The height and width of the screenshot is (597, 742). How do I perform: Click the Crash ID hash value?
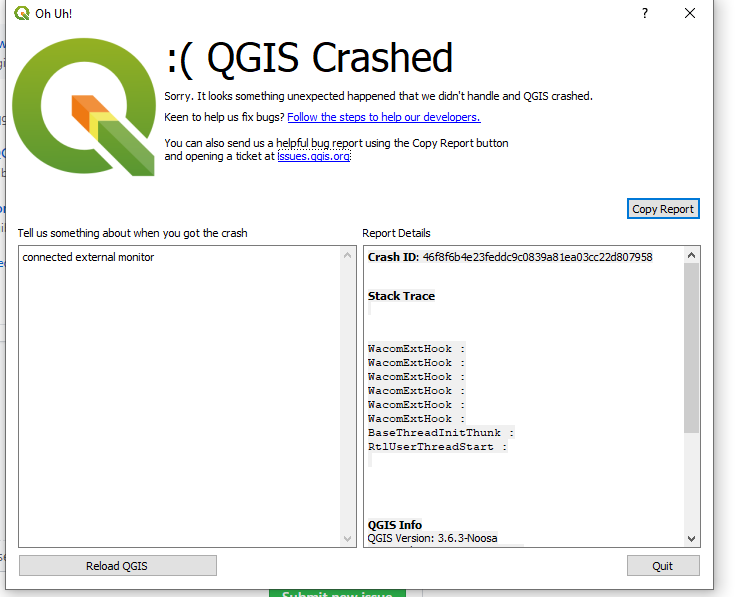[538, 257]
